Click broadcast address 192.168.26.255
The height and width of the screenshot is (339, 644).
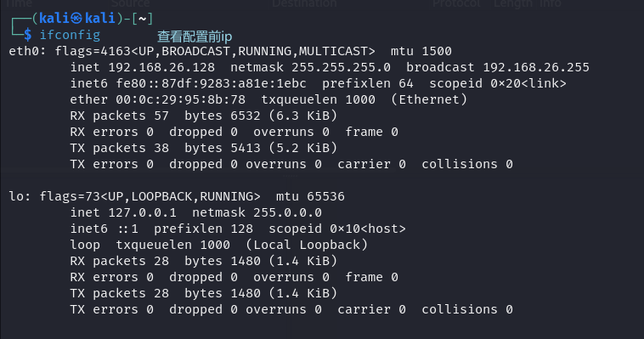click(x=536, y=67)
